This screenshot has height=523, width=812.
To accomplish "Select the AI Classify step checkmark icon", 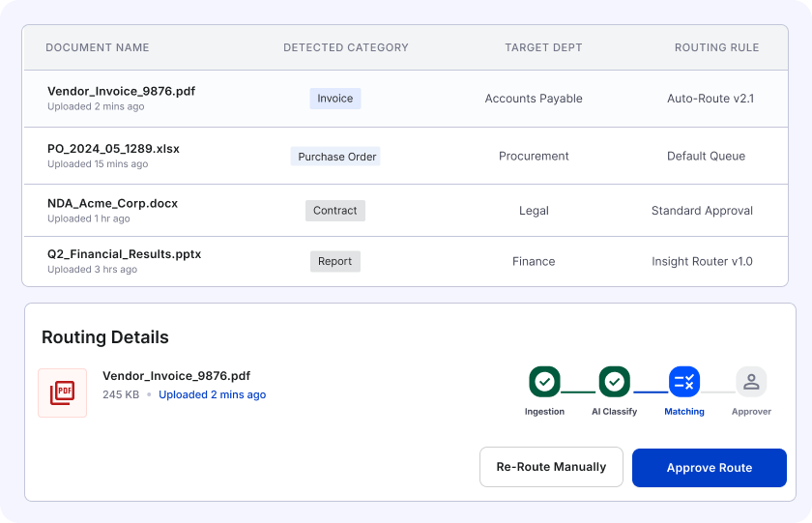I will coord(614,382).
